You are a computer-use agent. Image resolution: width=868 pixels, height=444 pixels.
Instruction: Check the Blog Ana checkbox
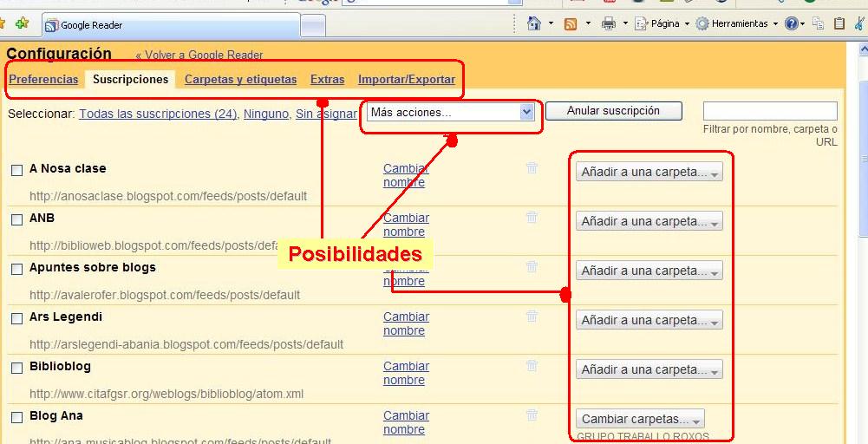click(17, 417)
